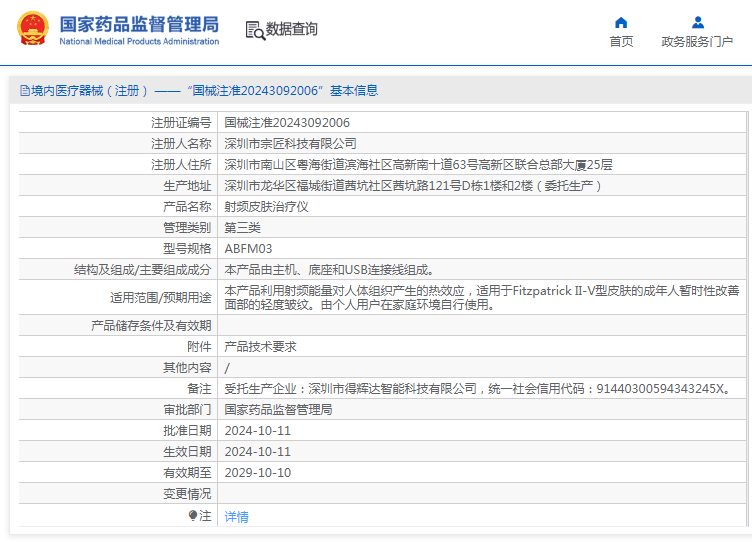Click the 境内医疗器械（注册）基本信息 heading
This screenshot has height=542, width=752.
(x=199, y=91)
